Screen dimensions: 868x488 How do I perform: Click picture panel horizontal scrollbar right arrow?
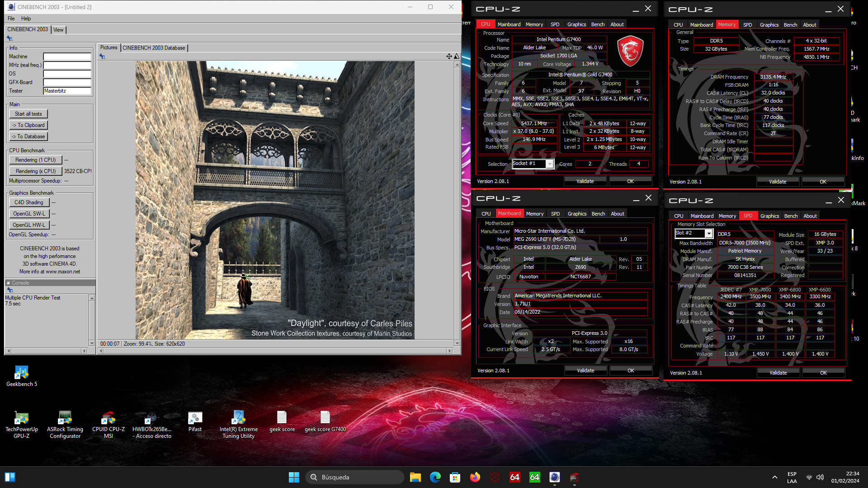449,351
